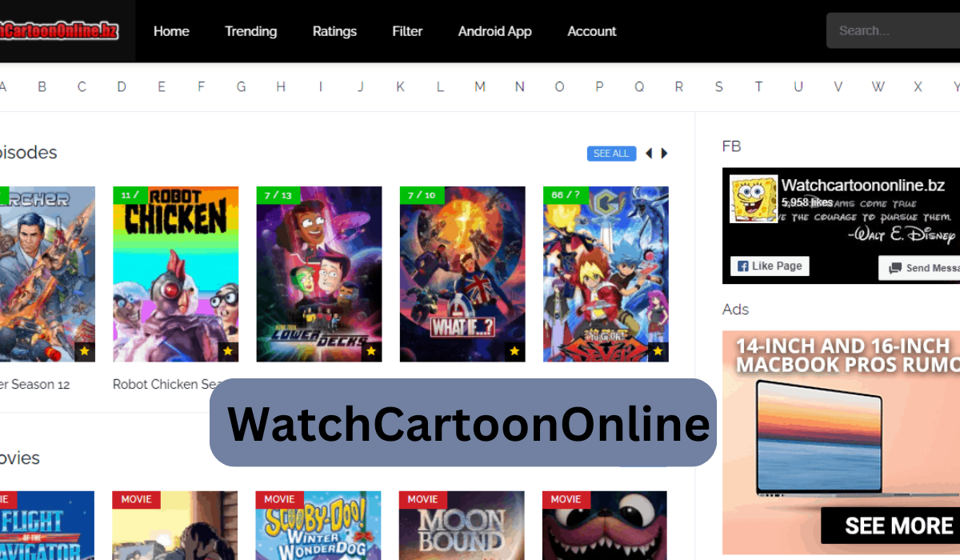The image size is (960, 560).
Task: Advance the Episodes carousel with the right arrow
Action: [665, 153]
